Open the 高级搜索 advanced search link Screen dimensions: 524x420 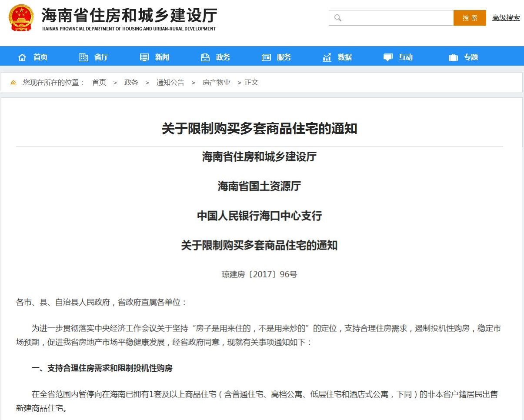coord(506,18)
